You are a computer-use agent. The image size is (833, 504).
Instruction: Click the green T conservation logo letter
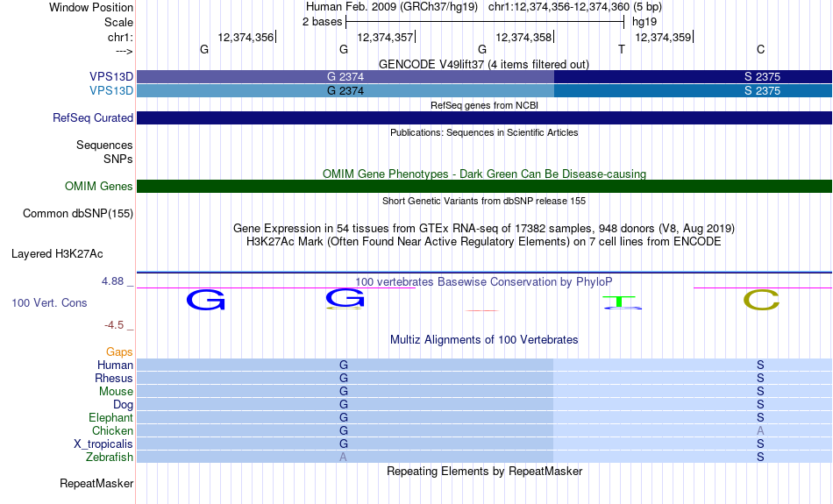point(619,302)
